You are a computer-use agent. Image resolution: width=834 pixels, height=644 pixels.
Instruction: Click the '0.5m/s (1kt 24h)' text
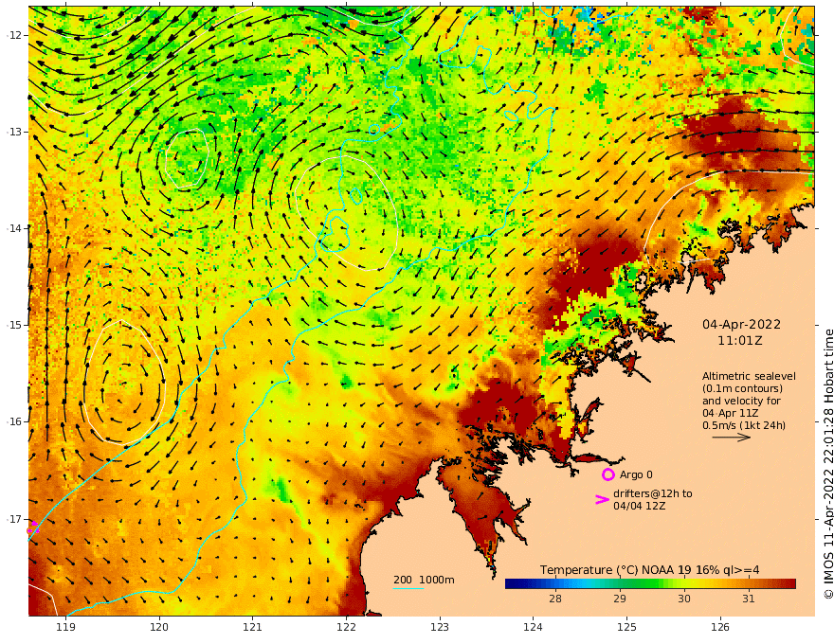(x=744, y=425)
